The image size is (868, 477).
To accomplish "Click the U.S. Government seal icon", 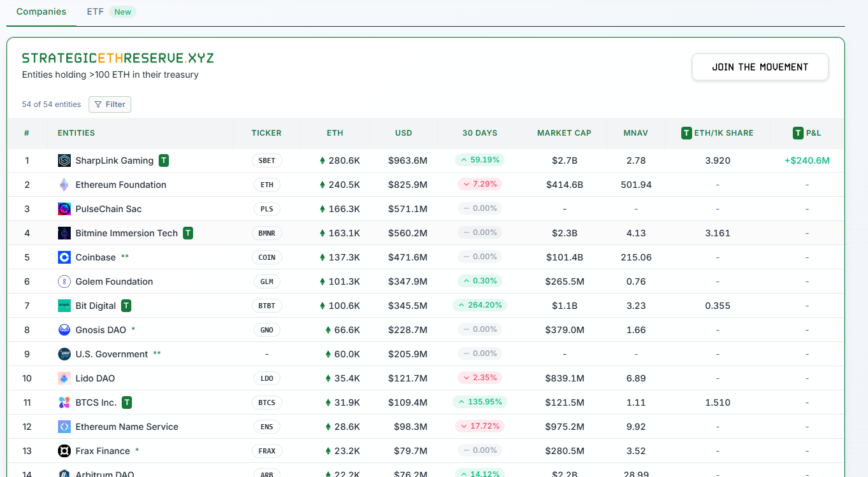I will coord(64,354).
